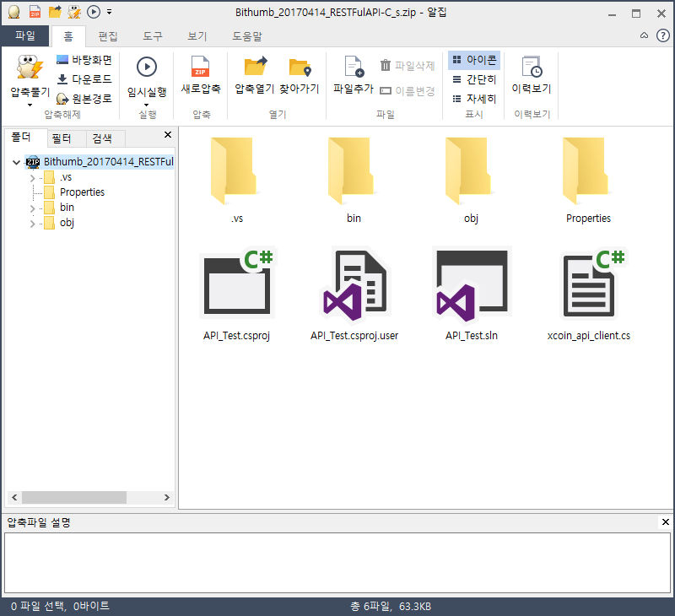This screenshot has height=616, width=675.
Task: Collapse the ribbon with the up arrow
Action: coord(644,35)
